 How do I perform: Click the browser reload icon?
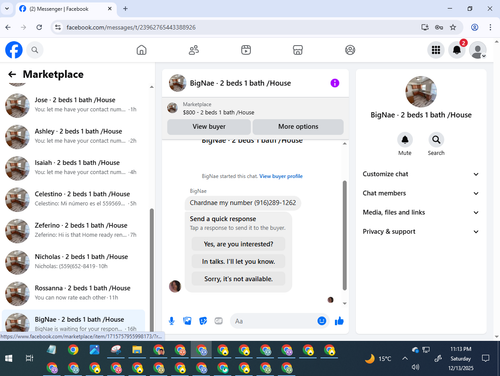coord(39,27)
